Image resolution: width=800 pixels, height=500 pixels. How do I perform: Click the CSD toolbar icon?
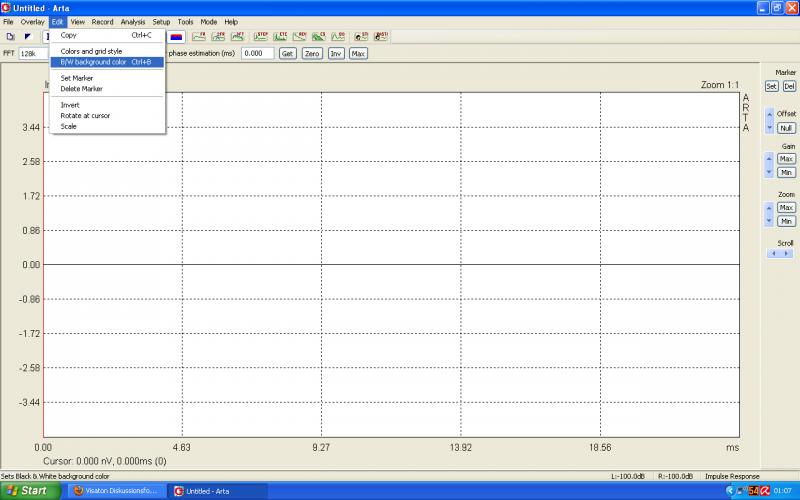pyautogui.click(x=321, y=36)
